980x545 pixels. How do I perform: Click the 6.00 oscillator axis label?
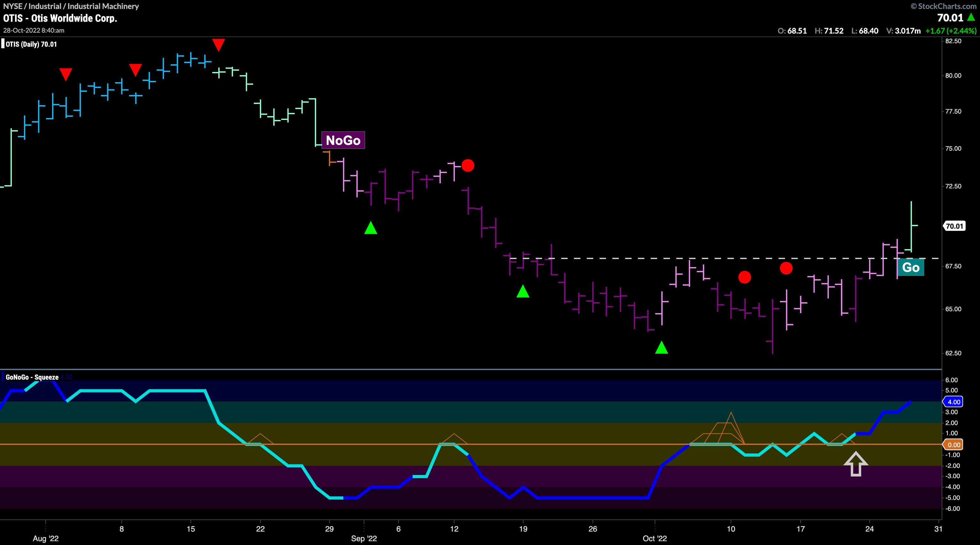952,380
